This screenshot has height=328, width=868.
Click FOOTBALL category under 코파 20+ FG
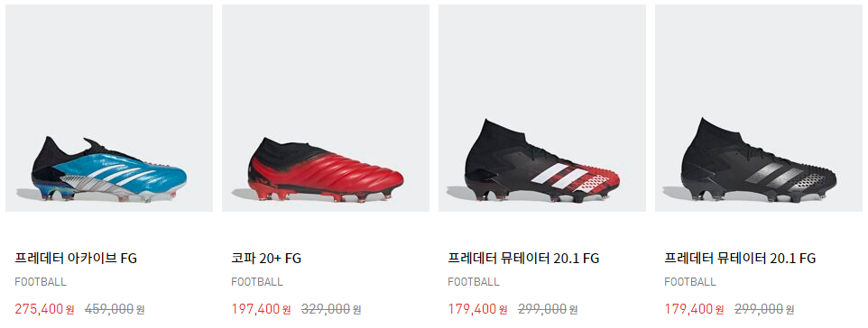point(257,282)
